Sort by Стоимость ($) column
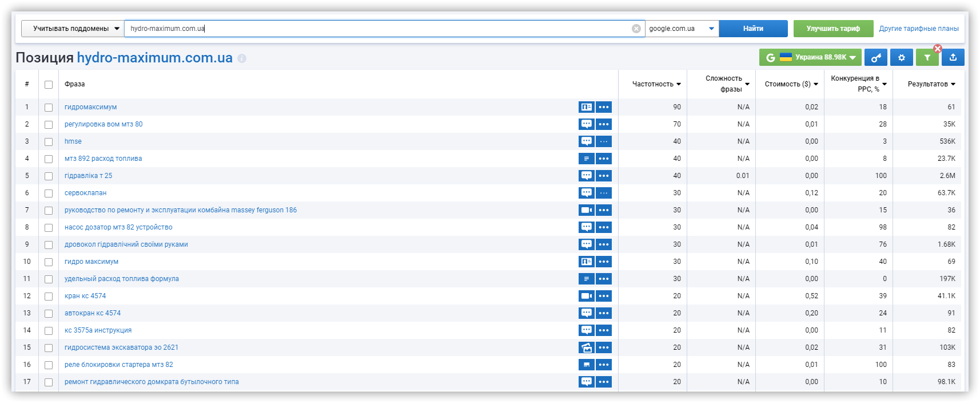Image resolution: width=980 pixels, height=403 pixels. pos(791,84)
